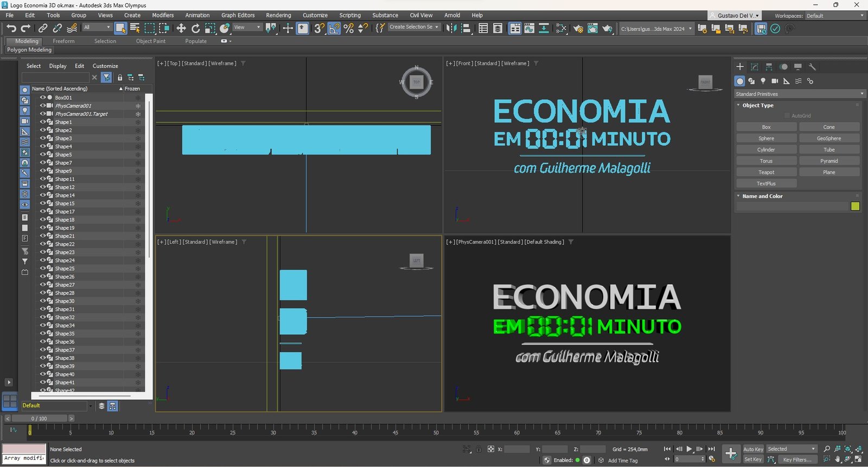Click the Undo arrow in main toolbar
This screenshot has height=467, width=868.
click(x=11, y=28)
